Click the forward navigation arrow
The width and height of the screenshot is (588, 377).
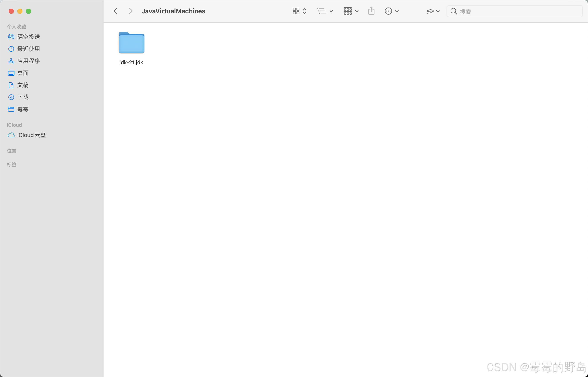tap(131, 11)
